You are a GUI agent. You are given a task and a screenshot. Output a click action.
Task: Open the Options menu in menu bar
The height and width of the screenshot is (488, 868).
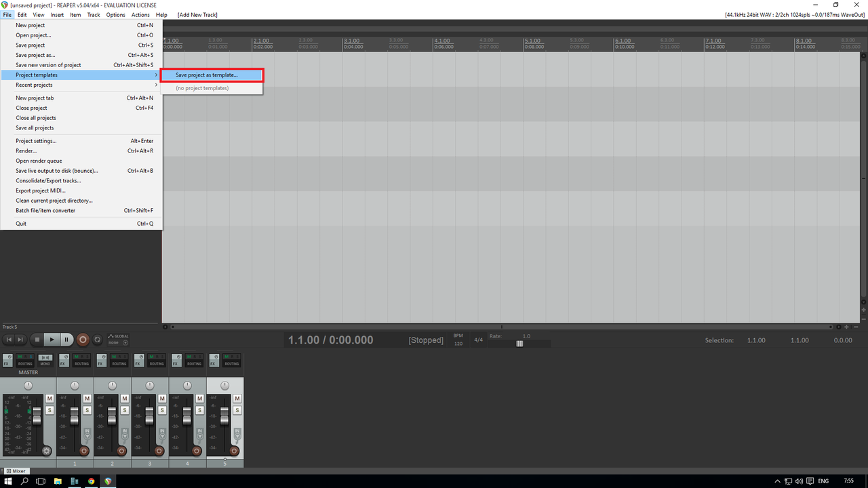115,14
